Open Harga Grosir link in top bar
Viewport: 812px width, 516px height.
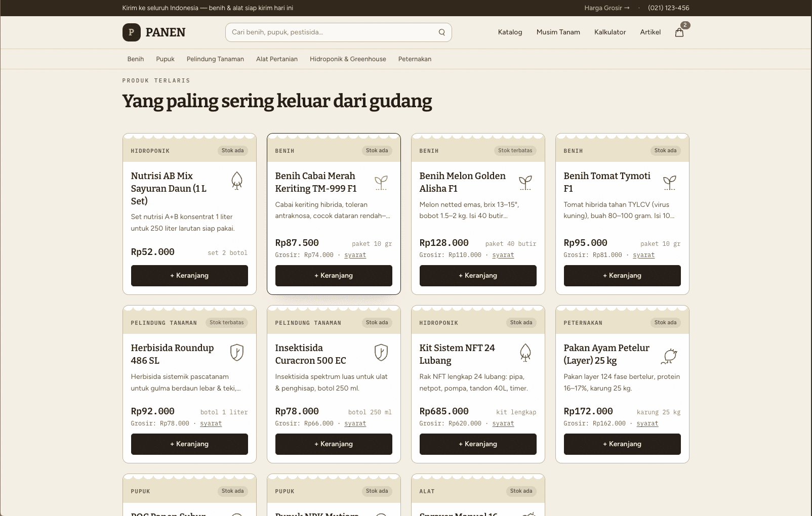pyautogui.click(x=607, y=8)
